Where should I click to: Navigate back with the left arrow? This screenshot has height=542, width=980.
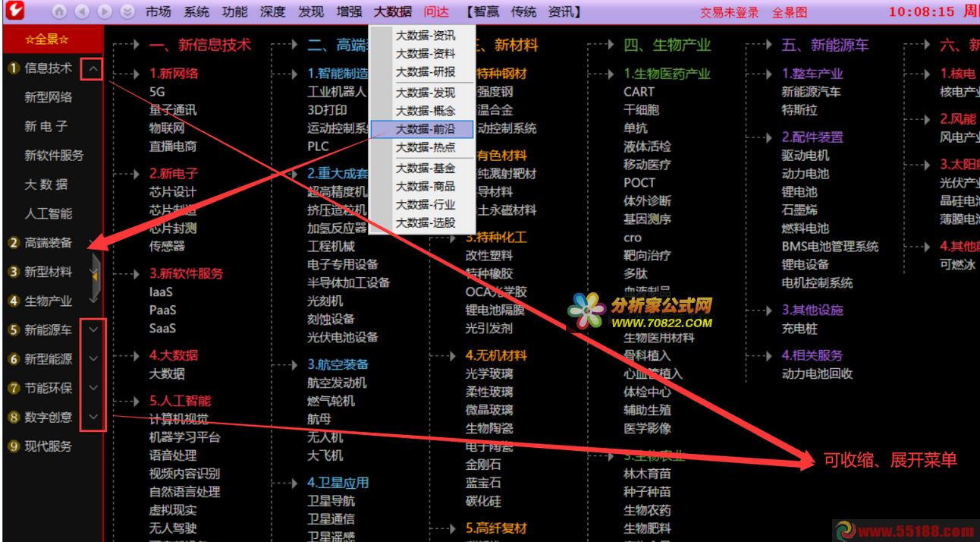coord(82,12)
